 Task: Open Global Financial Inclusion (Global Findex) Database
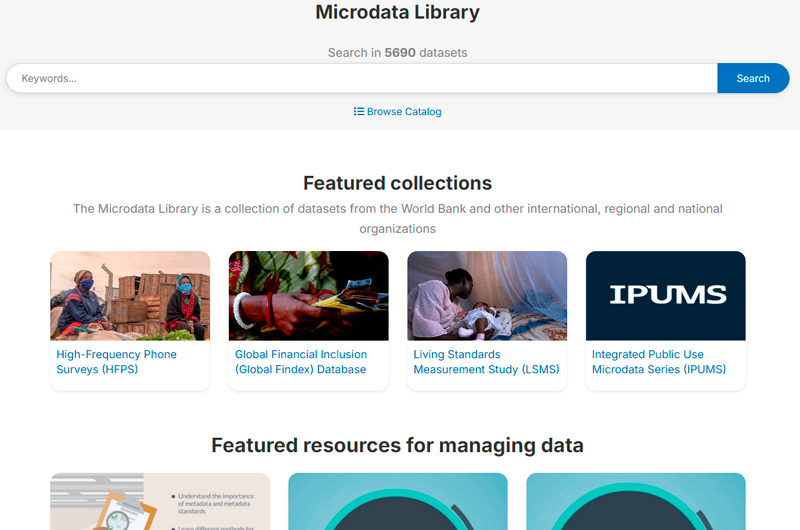301,362
